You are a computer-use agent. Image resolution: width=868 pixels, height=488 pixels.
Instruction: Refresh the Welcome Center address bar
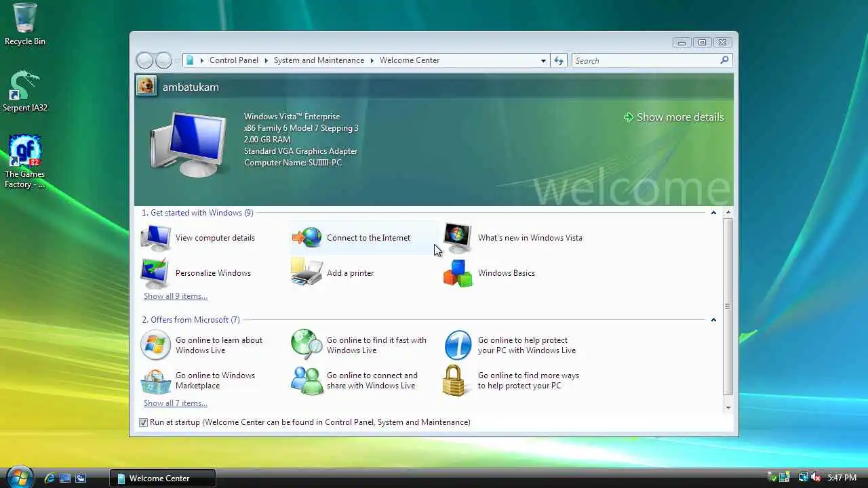tap(559, 60)
